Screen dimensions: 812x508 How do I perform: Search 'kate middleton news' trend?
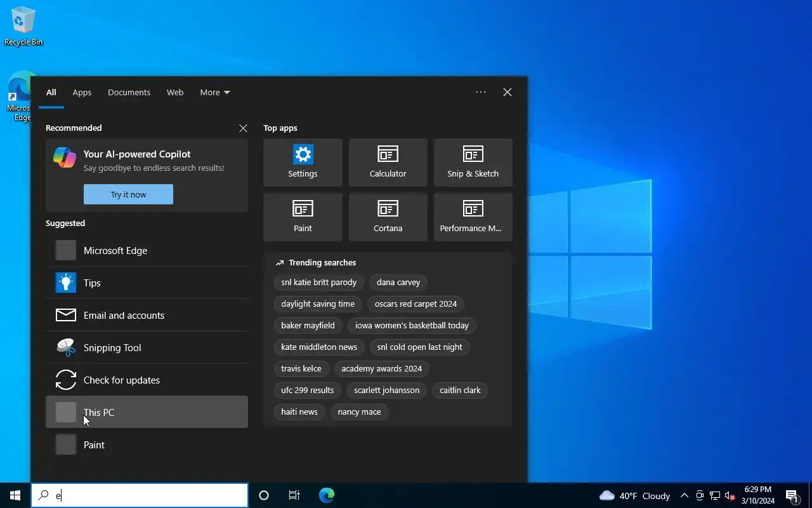click(x=319, y=347)
